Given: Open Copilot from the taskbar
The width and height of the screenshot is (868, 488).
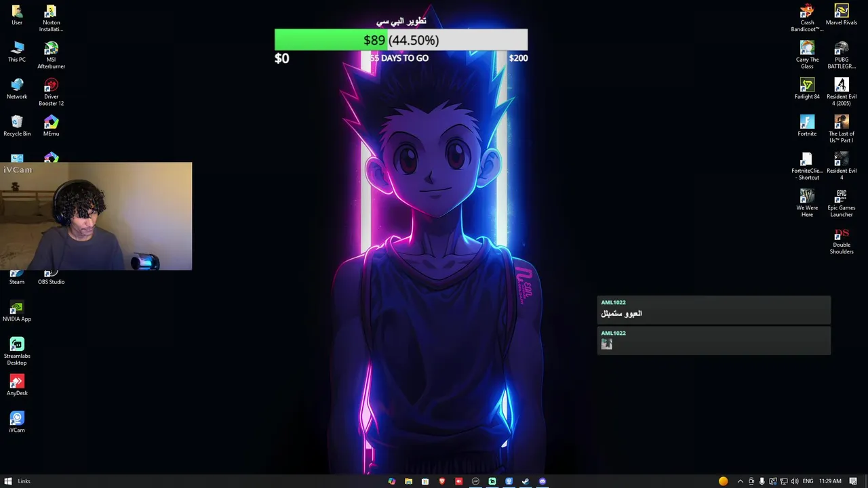Looking at the screenshot, I should 391,481.
